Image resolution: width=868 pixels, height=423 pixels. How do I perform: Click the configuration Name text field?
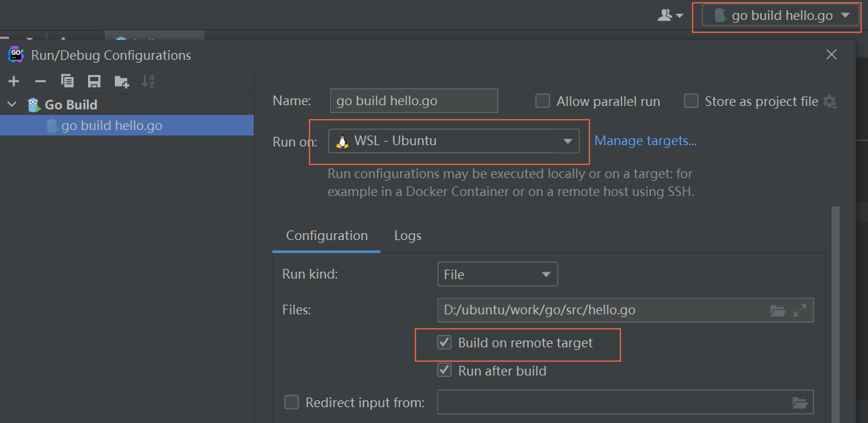click(413, 102)
